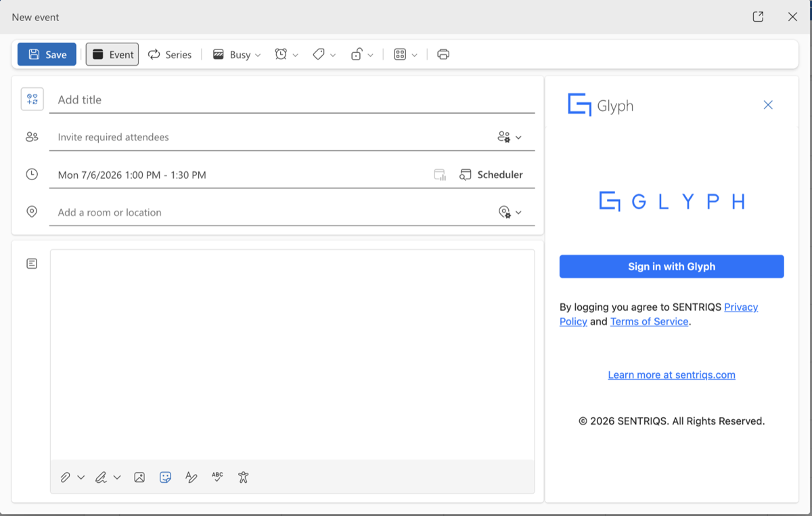812x516 pixels.
Task: Open the Terms of Service link
Action: 650,322
